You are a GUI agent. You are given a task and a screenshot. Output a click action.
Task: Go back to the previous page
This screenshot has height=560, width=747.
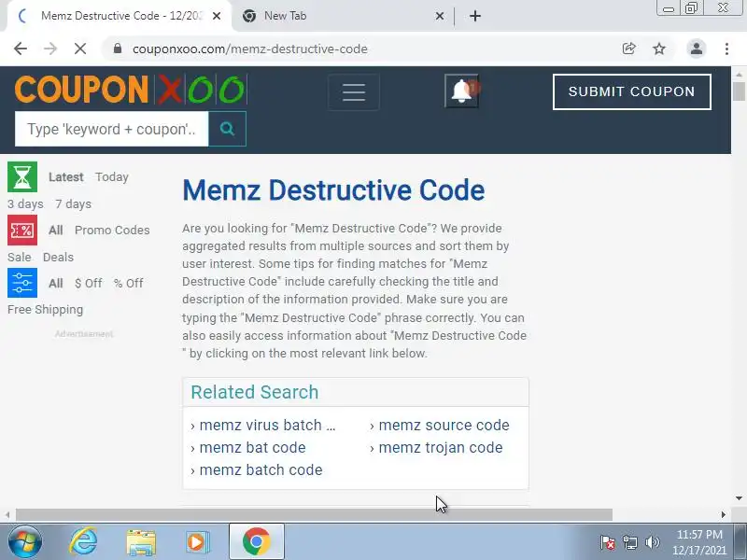click(x=21, y=49)
